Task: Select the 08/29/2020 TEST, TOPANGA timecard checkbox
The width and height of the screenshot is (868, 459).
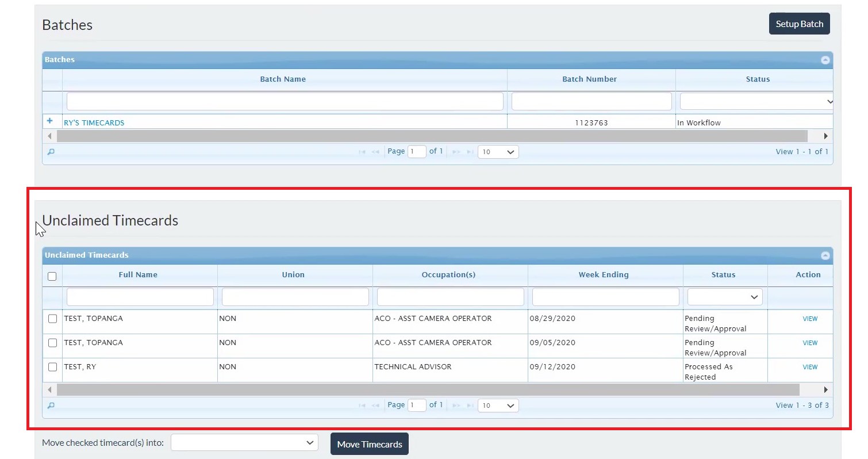Action: [x=52, y=319]
